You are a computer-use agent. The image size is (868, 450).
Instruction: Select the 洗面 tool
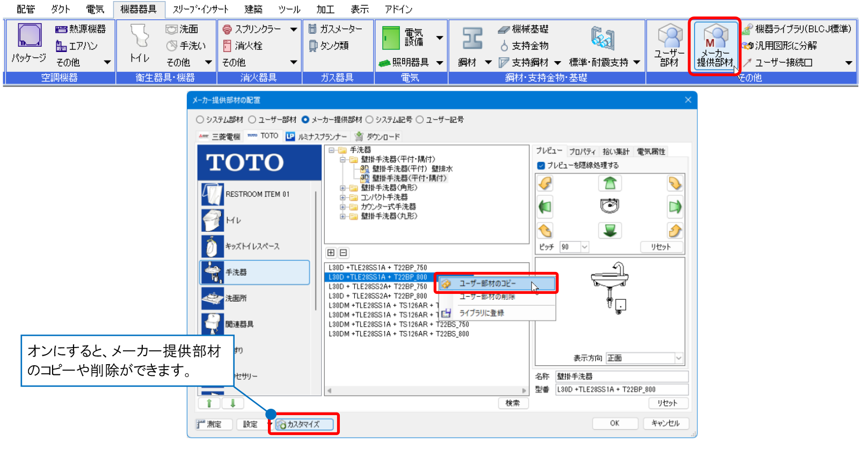(182, 29)
